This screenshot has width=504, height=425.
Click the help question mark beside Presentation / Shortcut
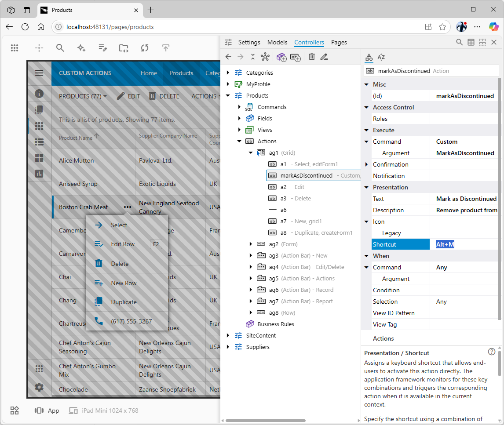[492, 352]
